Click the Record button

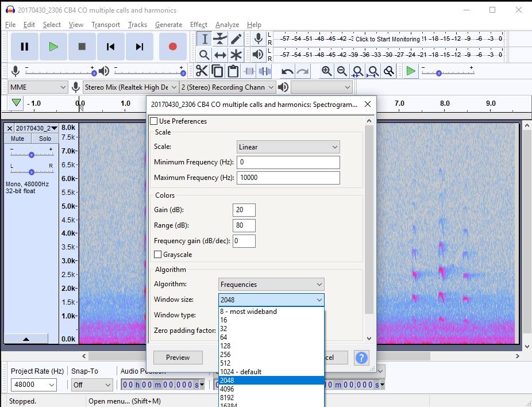(173, 47)
